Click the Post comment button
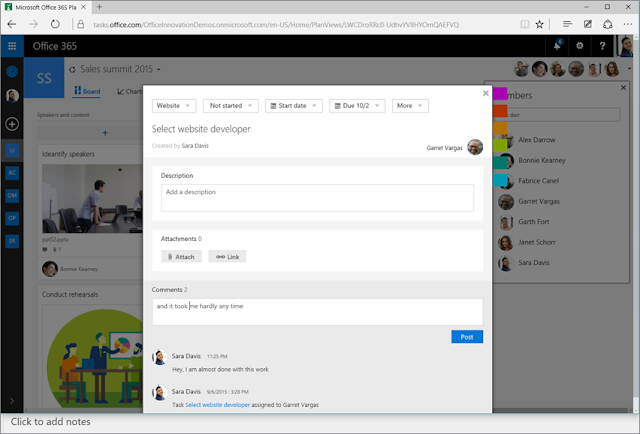Image resolution: width=640 pixels, height=434 pixels. pos(467,337)
